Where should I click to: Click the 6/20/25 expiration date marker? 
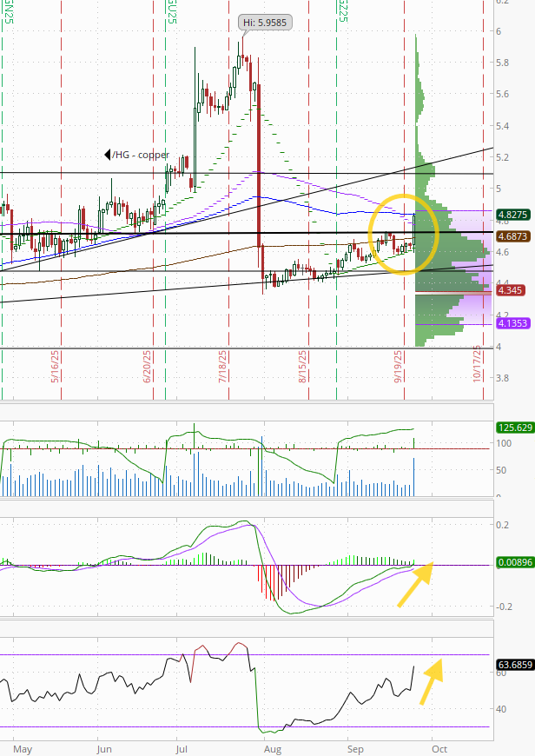pyautogui.click(x=147, y=367)
